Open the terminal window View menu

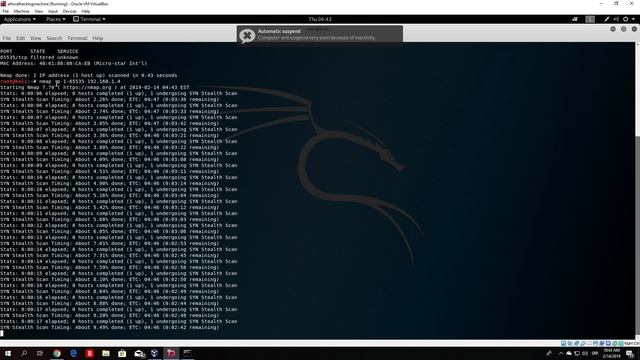click(36, 38)
